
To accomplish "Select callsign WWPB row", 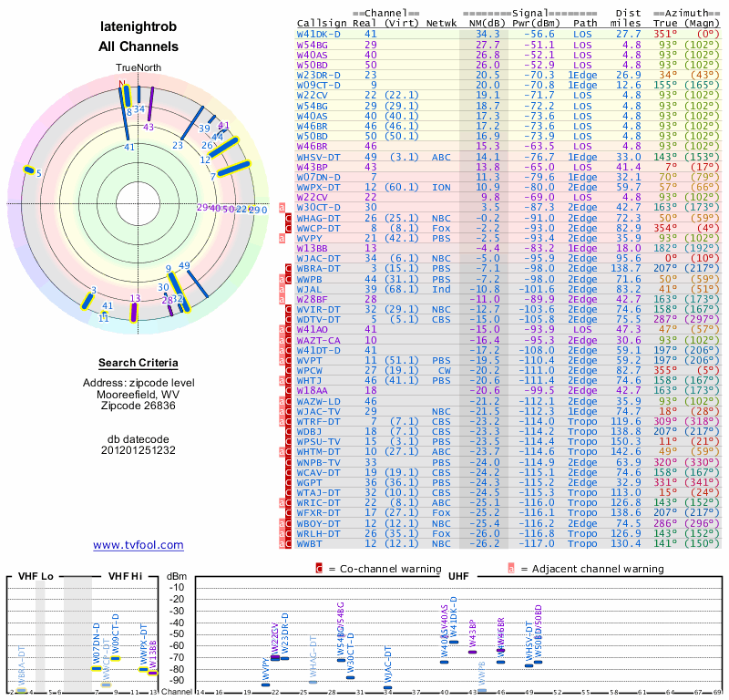I will pyautogui.click(x=508, y=279).
